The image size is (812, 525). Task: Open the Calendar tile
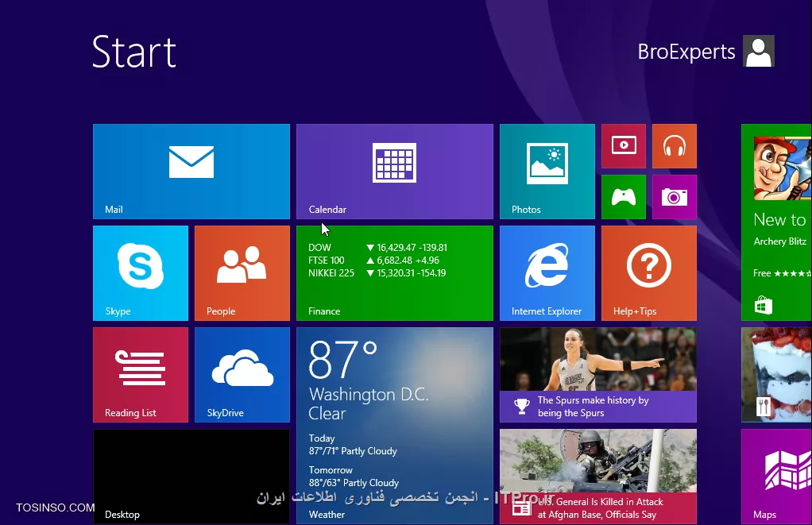395,172
